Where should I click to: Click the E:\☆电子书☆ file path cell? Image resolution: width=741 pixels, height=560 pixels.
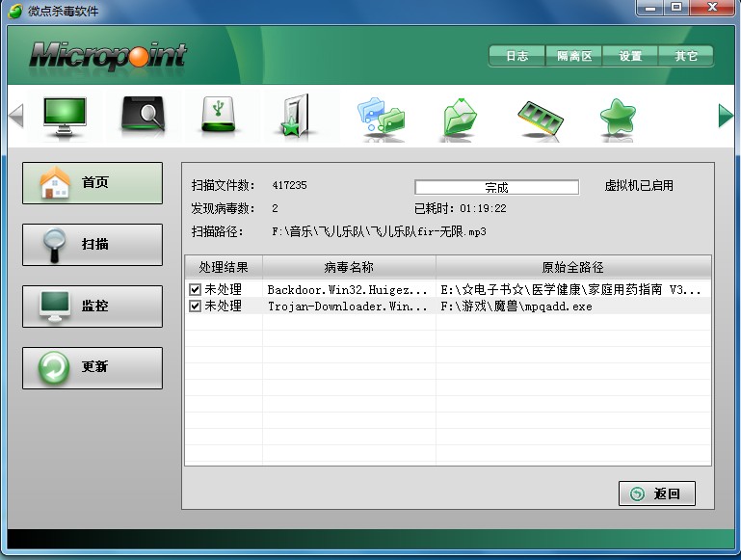(x=570, y=290)
